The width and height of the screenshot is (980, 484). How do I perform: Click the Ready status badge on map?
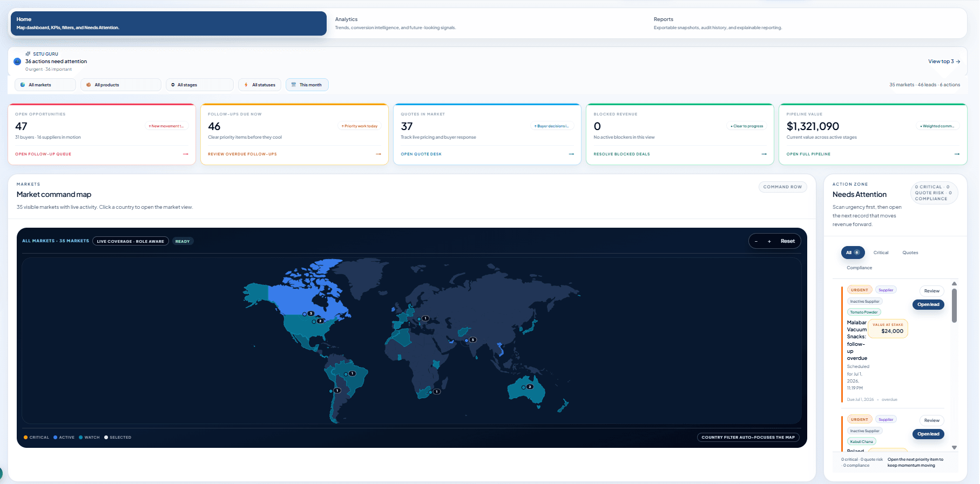183,241
